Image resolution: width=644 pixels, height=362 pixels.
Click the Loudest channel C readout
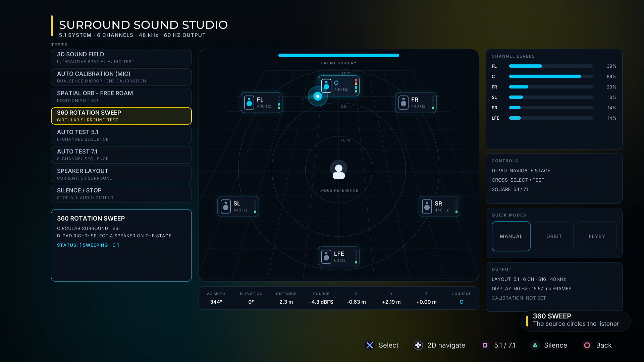(x=461, y=298)
